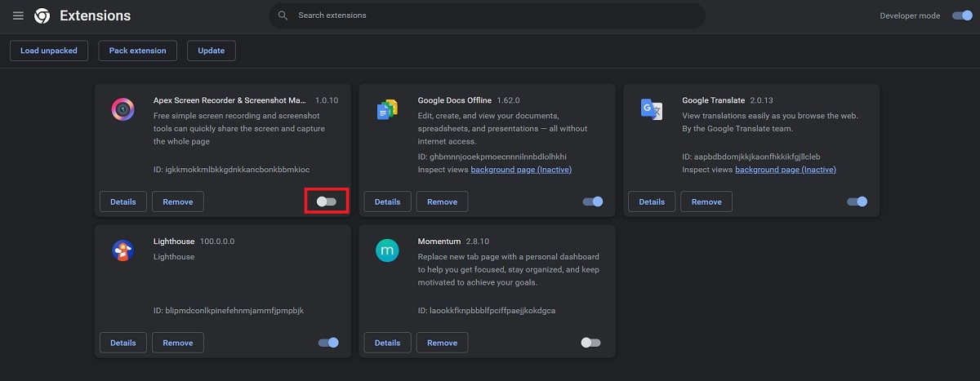Image resolution: width=980 pixels, height=381 pixels.
Task: Click the Google Docs Offline extension icon
Action: click(387, 109)
